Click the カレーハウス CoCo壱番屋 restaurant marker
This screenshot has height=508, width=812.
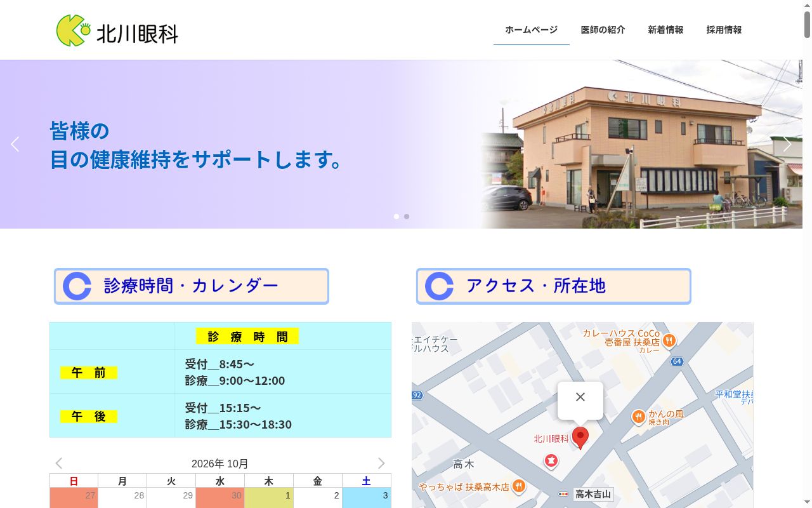[669, 342]
